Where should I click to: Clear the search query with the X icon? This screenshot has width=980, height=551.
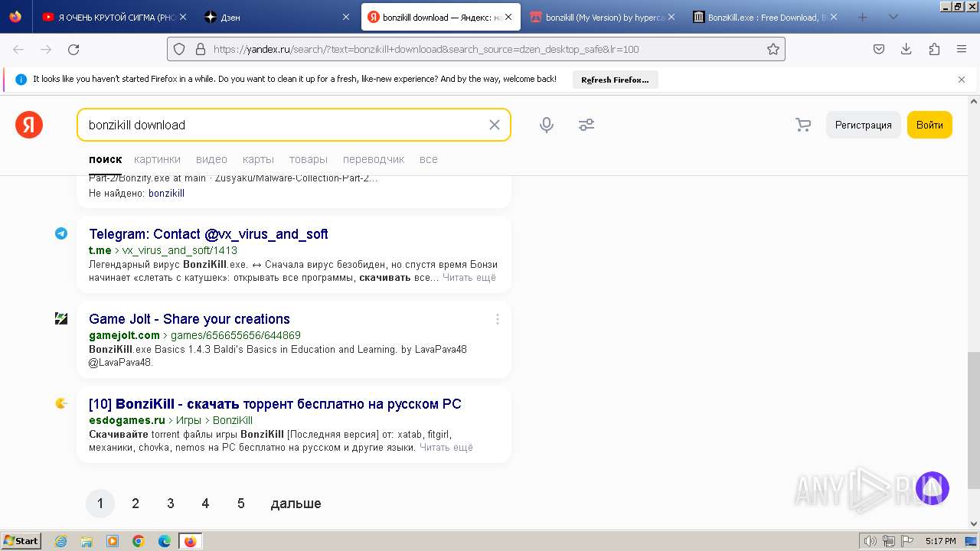pyautogui.click(x=495, y=125)
